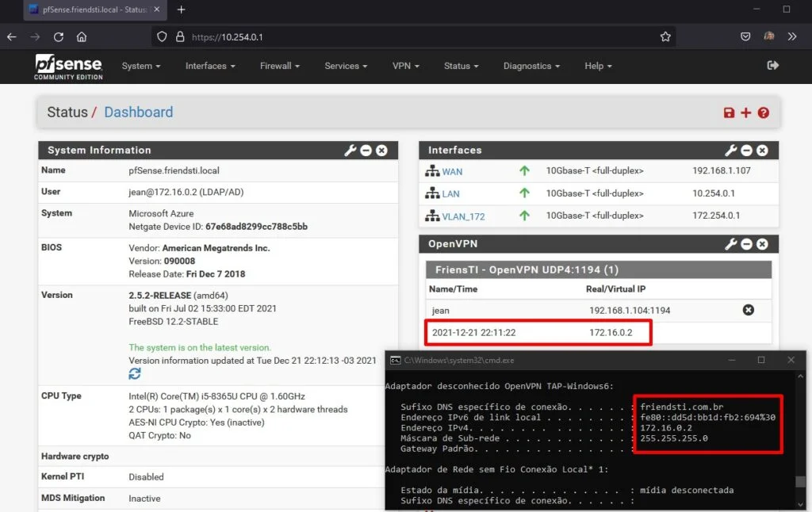Click the friendsti.com.br DNS suffix in cmd
This screenshot has height=512, width=812.
(681, 407)
